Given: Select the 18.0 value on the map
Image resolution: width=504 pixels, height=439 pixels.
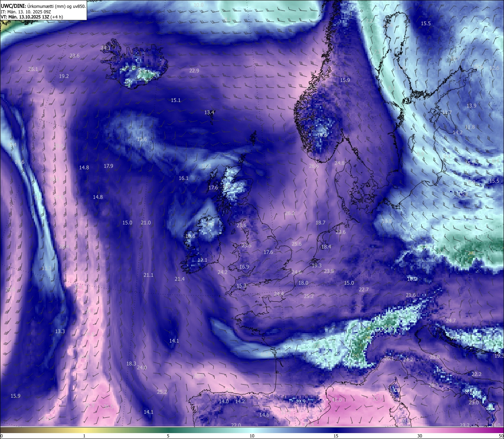Looking at the screenshot, I should [303, 283].
